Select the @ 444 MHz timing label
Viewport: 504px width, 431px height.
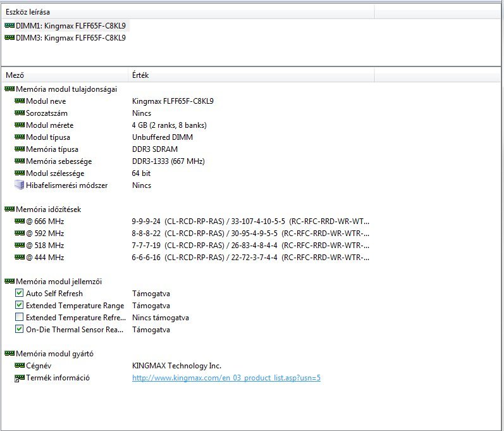point(45,258)
